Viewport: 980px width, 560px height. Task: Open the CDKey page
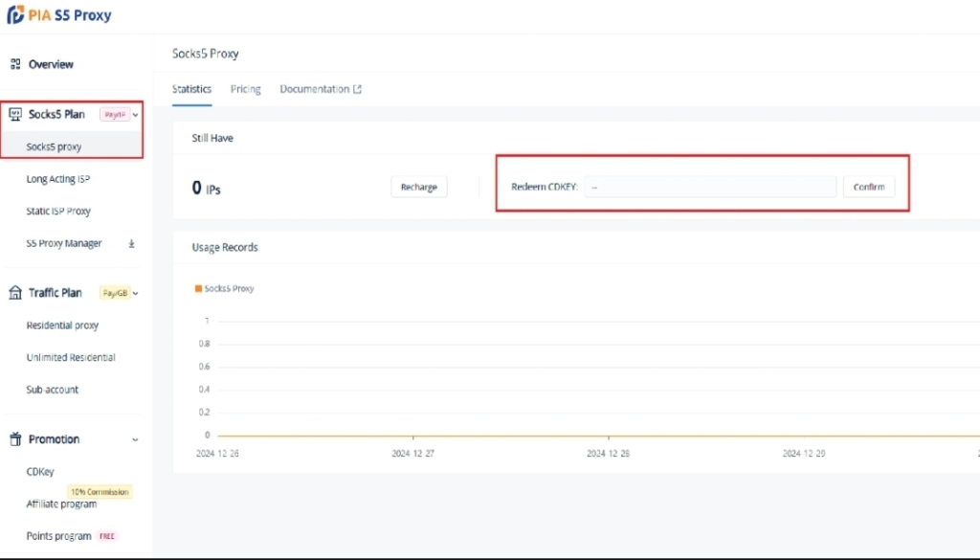pos(40,471)
